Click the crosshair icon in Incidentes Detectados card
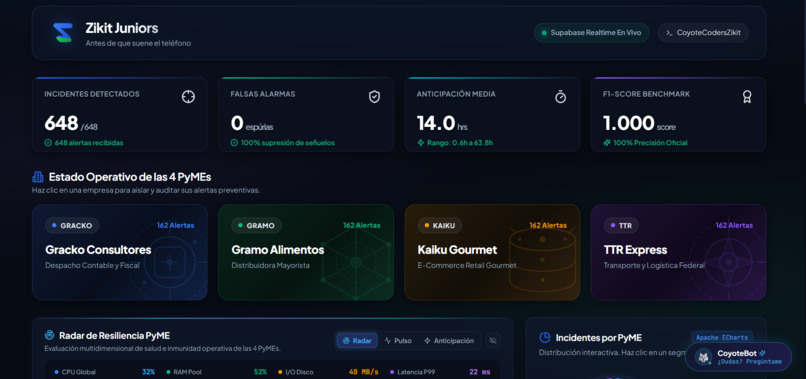Image resolution: width=806 pixels, height=379 pixels. click(188, 97)
